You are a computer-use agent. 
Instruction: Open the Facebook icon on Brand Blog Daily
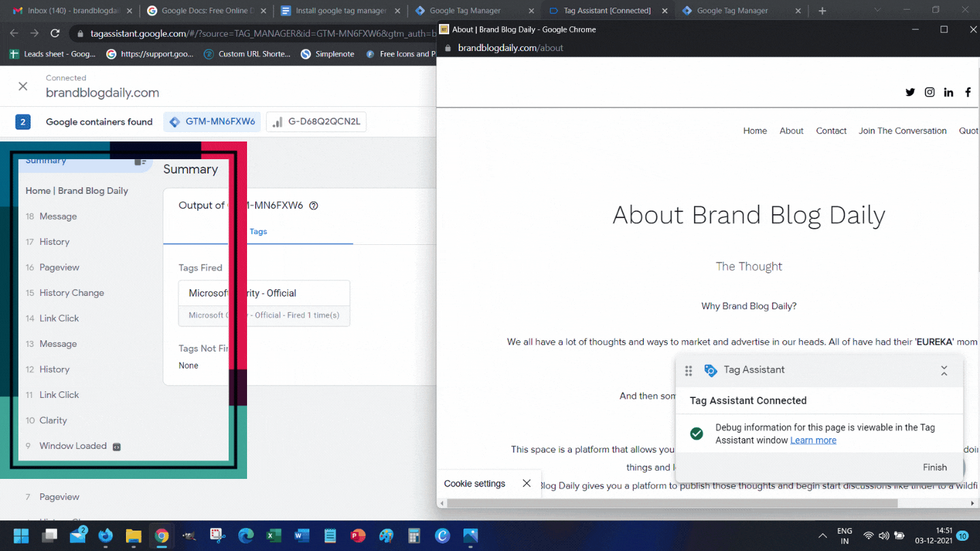968,93
